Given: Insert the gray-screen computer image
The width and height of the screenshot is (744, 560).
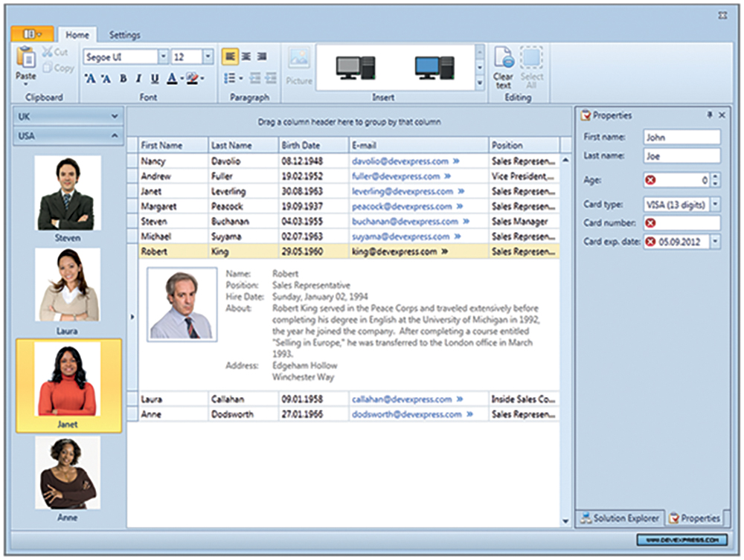Looking at the screenshot, I should pyautogui.click(x=356, y=68).
